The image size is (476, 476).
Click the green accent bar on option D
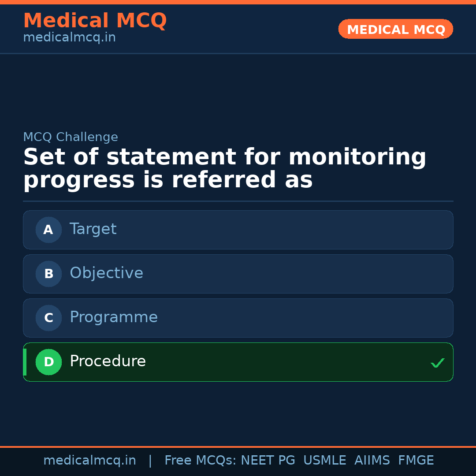25,362
